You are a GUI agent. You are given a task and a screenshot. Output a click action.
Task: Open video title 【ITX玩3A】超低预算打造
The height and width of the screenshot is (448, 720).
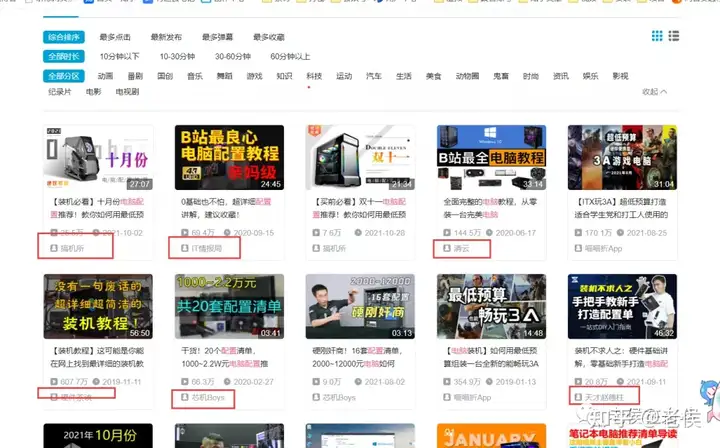621,208
